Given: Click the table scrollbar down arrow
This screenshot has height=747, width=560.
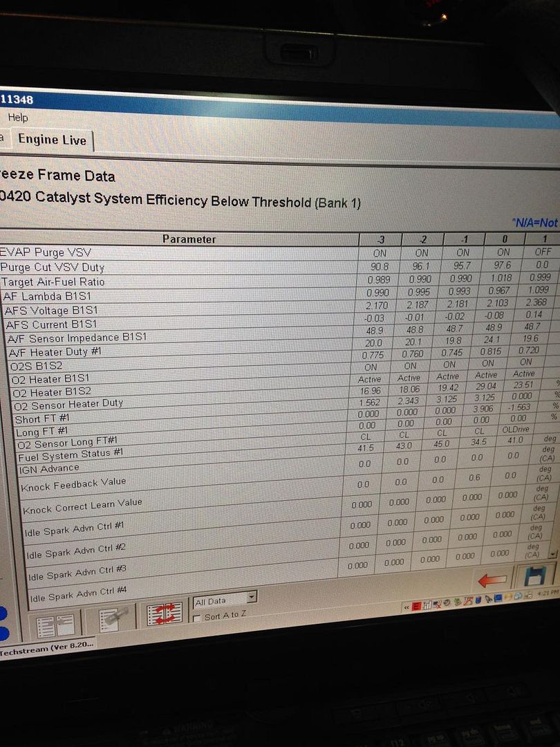Looking at the screenshot, I should tap(552, 554).
